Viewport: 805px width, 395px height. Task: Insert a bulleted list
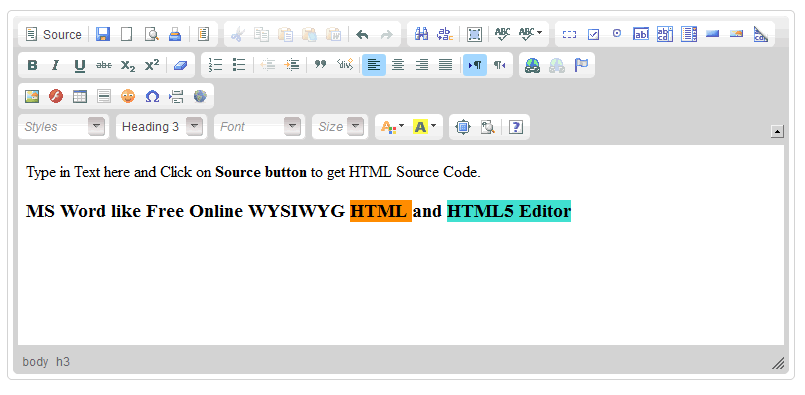click(x=239, y=65)
